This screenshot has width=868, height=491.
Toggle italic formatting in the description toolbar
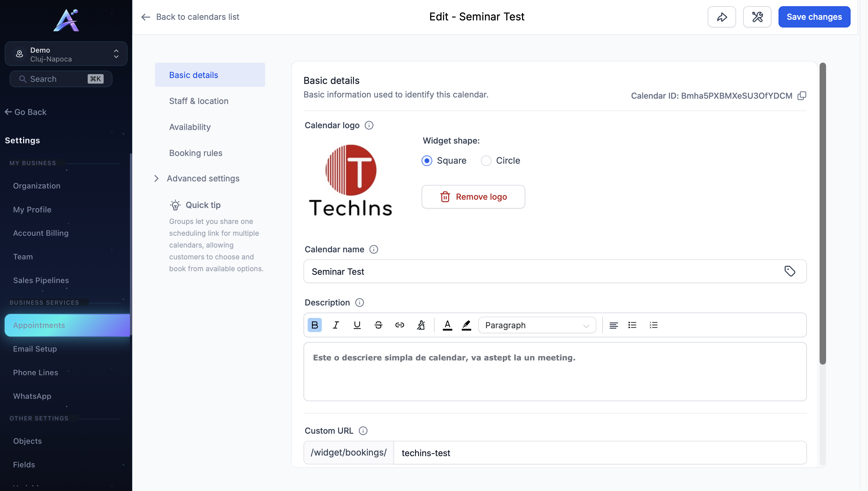coord(336,325)
